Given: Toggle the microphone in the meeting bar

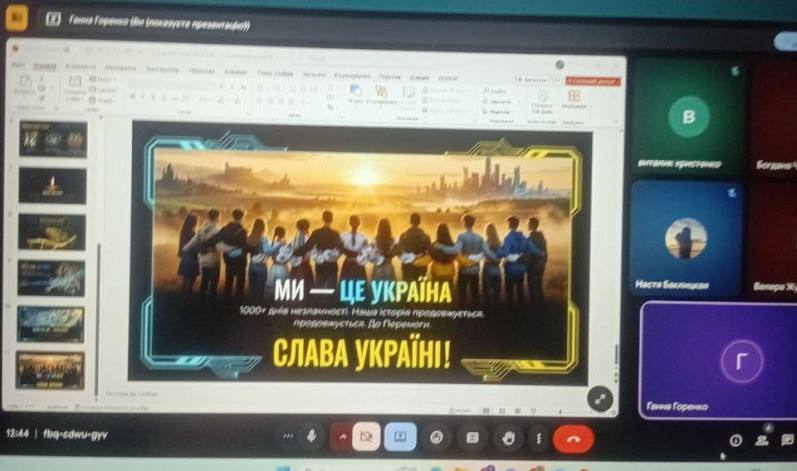Looking at the screenshot, I should pos(312,436).
